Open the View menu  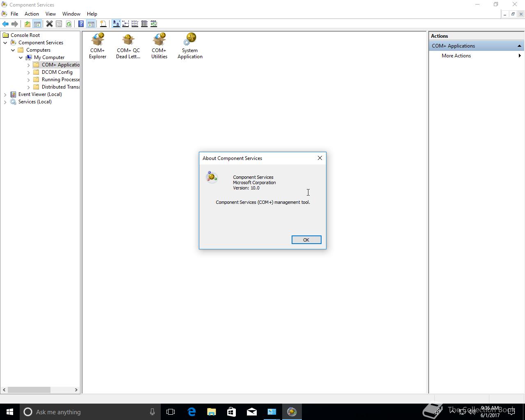coord(50,14)
